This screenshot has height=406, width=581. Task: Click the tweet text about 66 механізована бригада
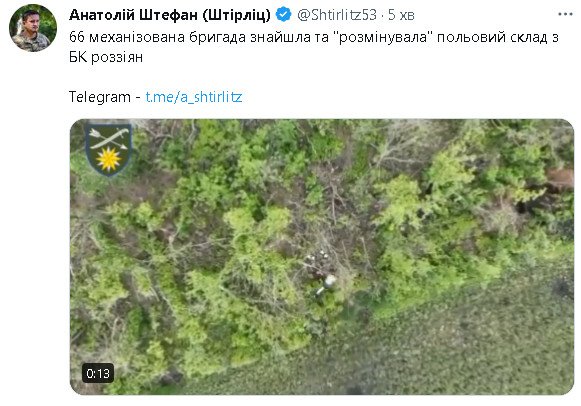[313, 47]
